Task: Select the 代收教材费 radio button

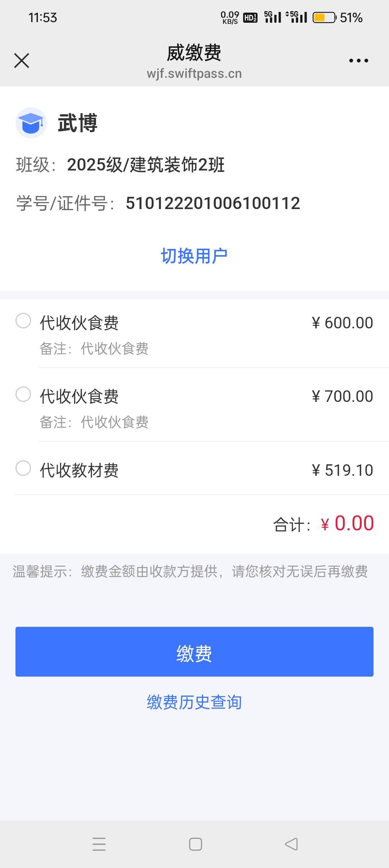Action: pos(23,468)
